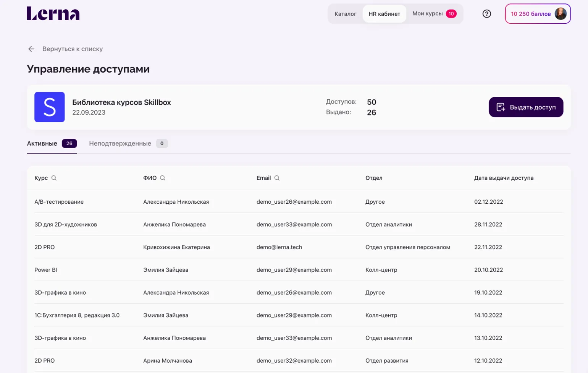
Task: Click the Дата выдачи доступа column header
Action: point(504,178)
